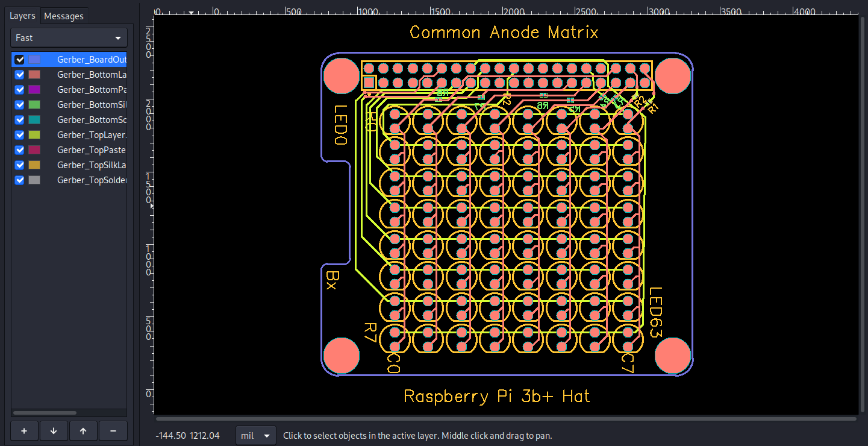This screenshot has height=446, width=868.
Task: Uncheck the Gerber_TopPaste layer
Action: point(19,150)
